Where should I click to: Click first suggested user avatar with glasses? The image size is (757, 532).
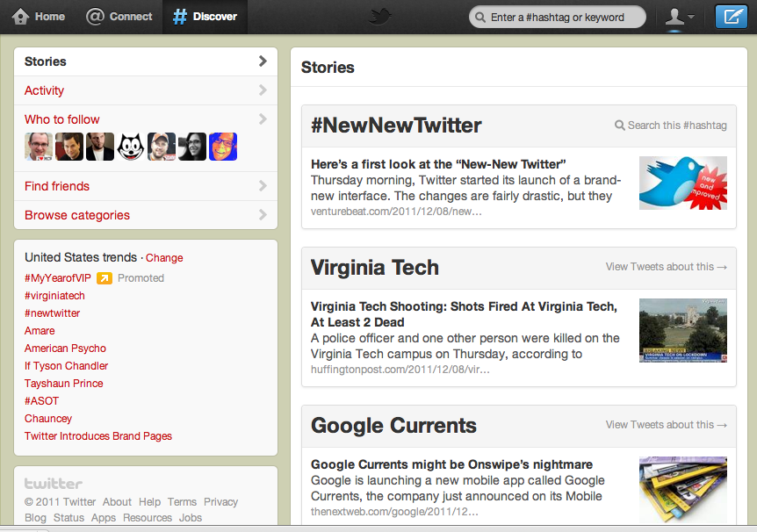click(39, 147)
